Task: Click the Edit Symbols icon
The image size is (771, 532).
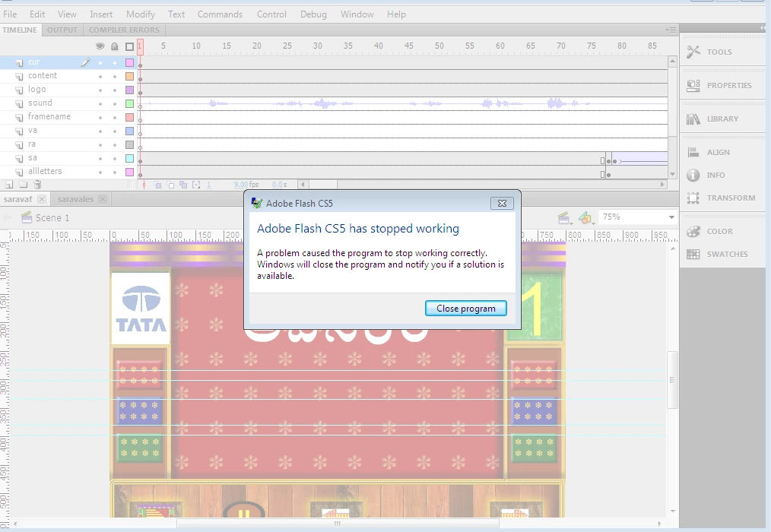Action: (585, 217)
